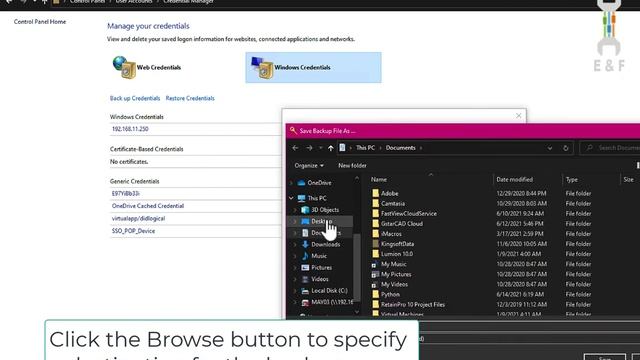Refresh the Documents folder view
This screenshot has width=640, height=360.
coord(565,148)
